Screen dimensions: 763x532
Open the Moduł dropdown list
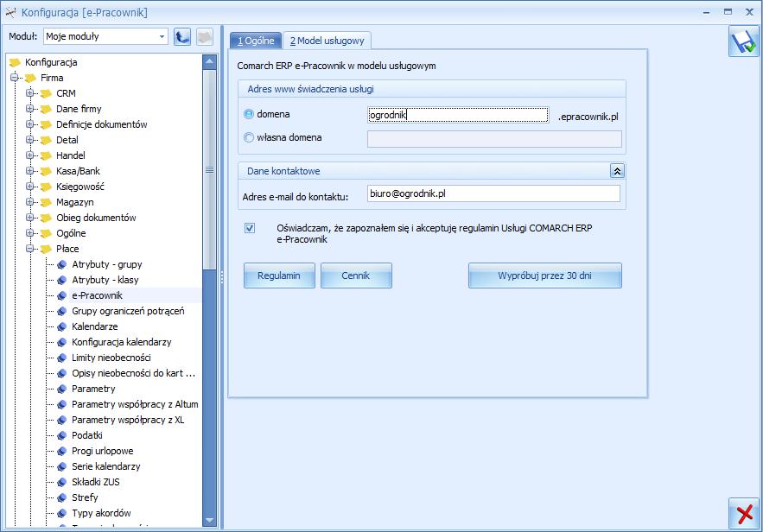[162, 36]
